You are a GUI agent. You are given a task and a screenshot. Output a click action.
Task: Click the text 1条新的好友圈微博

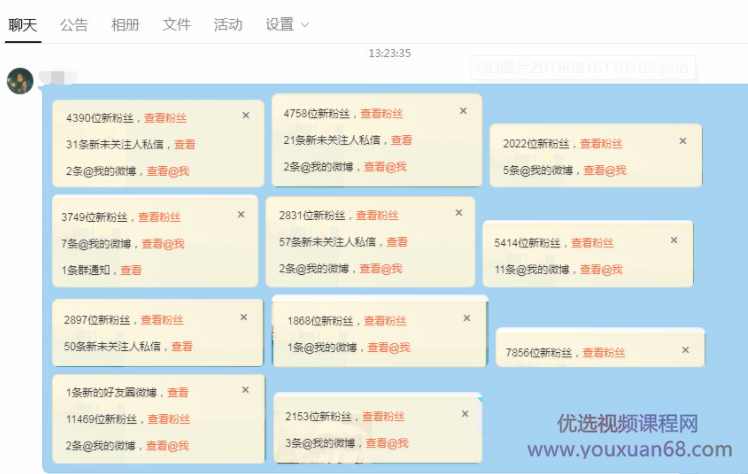pyautogui.click(x=112, y=393)
